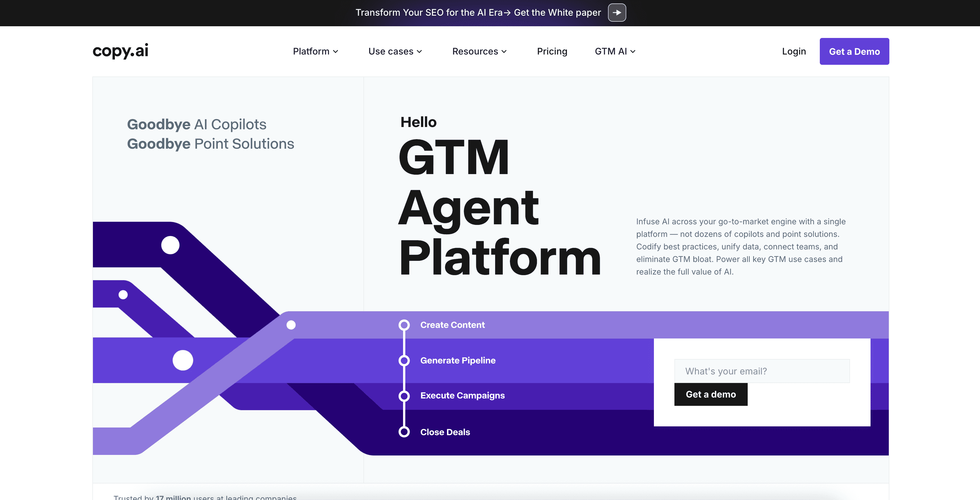
Task: Expand the Use cases dropdown chevron
Action: pos(419,51)
